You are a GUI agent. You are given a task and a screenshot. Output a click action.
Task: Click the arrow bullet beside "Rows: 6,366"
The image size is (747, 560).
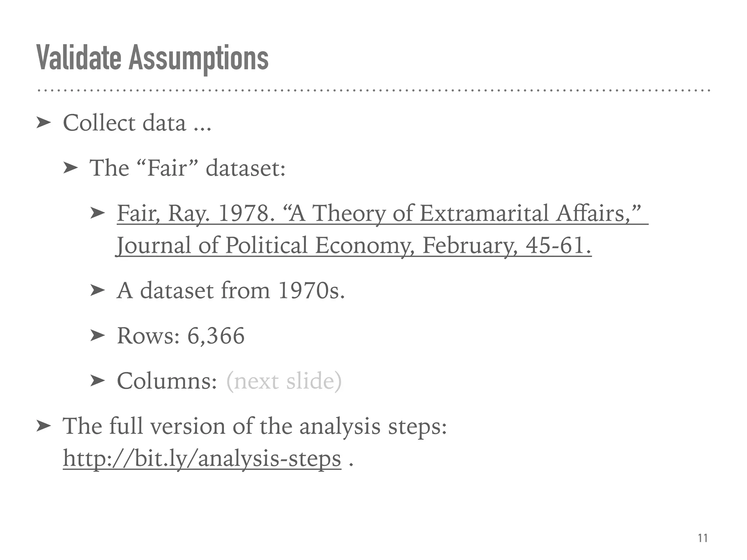97,335
